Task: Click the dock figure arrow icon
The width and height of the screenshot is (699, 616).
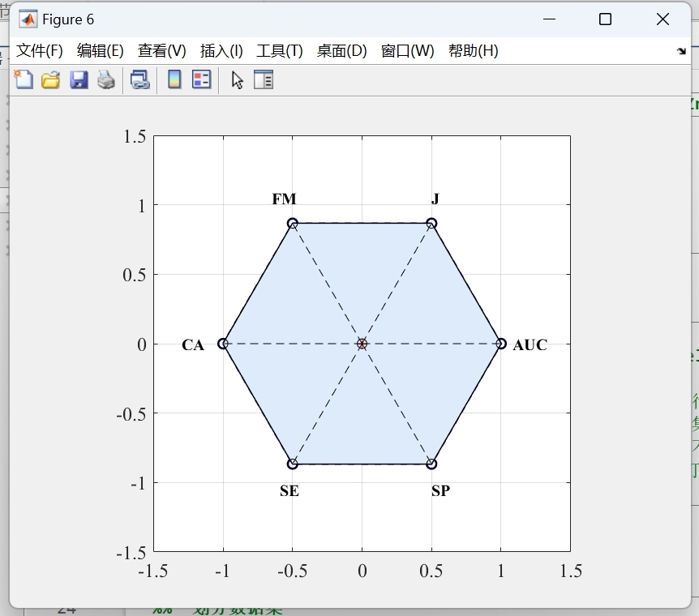Action: tap(681, 51)
